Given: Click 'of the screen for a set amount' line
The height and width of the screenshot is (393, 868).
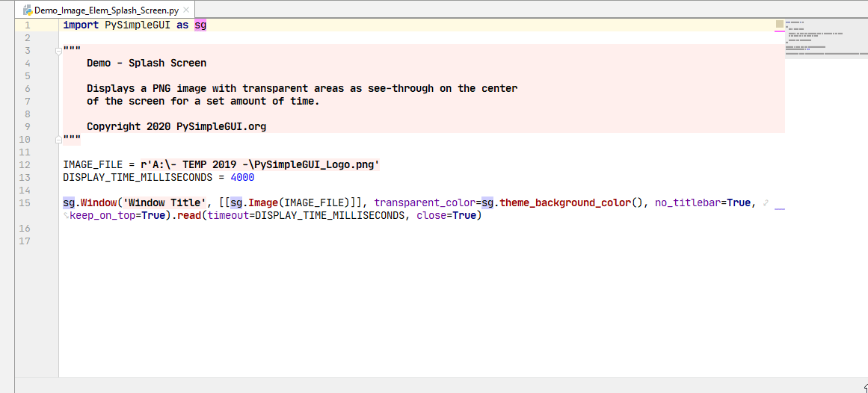Looking at the screenshot, I should [203, 102].
